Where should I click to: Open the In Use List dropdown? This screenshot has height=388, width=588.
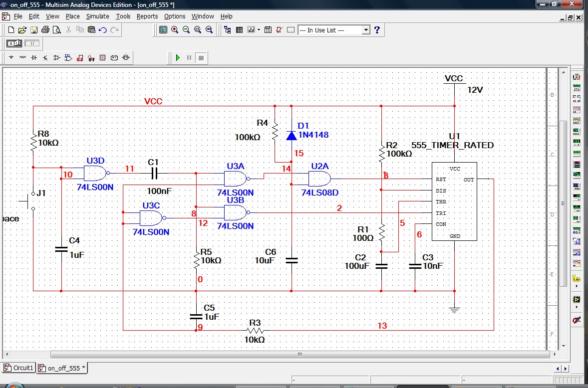click(365, 30)
